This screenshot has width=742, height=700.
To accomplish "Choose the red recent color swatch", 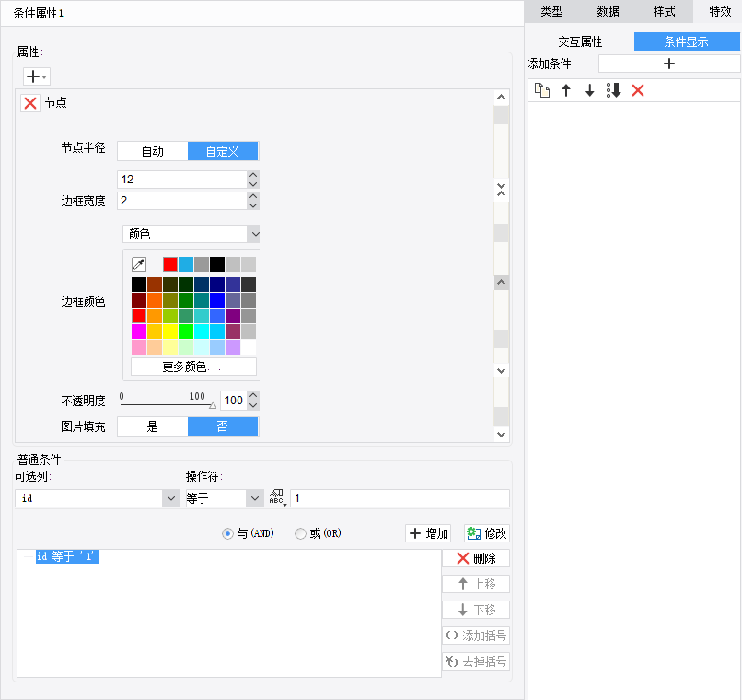I will [170, 264].
